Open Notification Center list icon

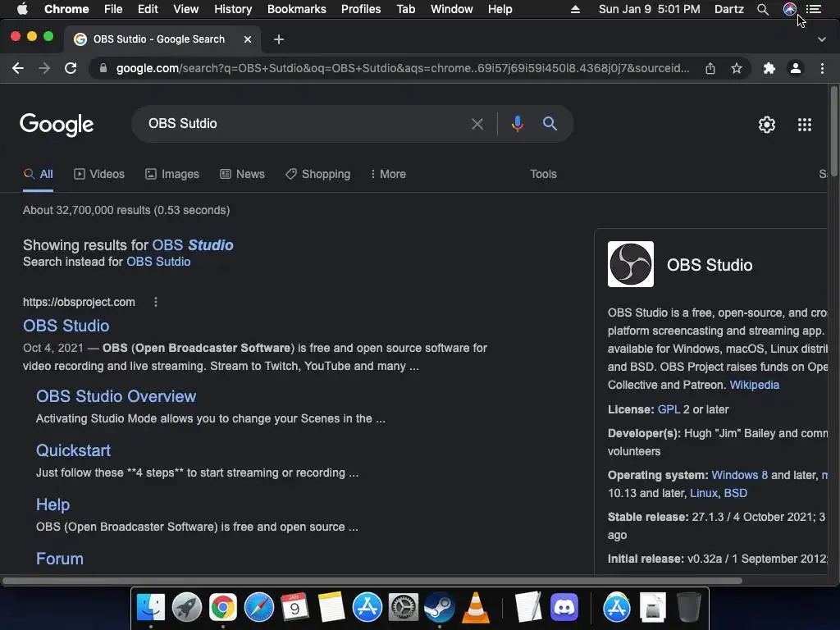click(x=814, y=9)
